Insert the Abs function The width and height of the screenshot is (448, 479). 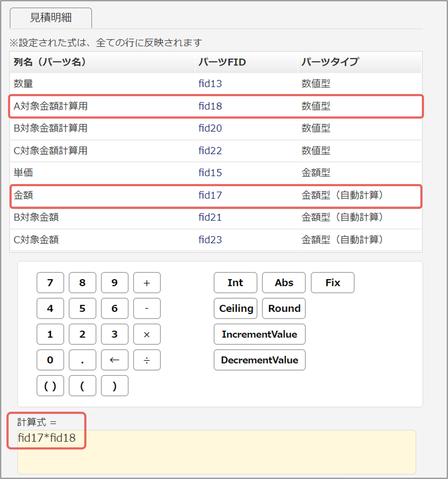(284, 283)
